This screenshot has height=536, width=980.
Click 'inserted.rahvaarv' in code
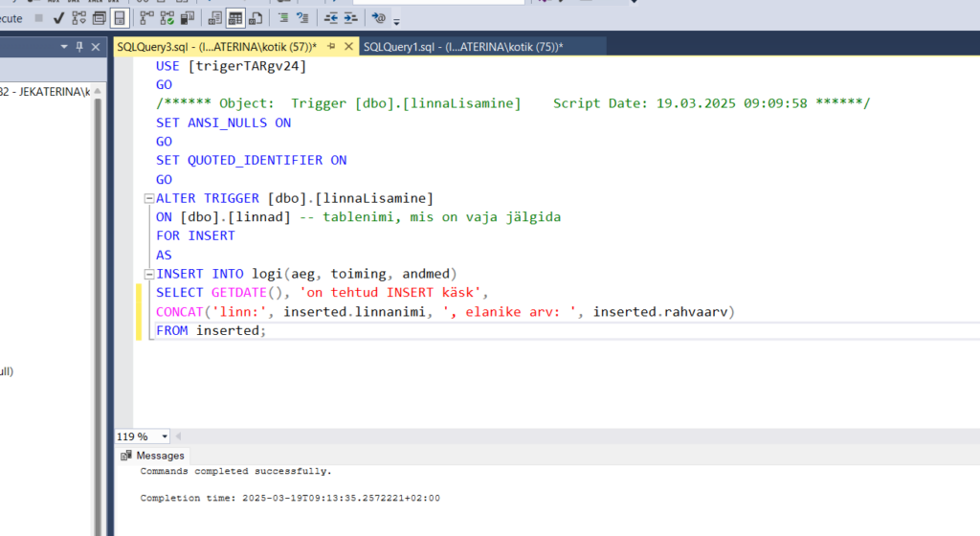(660, 312)
